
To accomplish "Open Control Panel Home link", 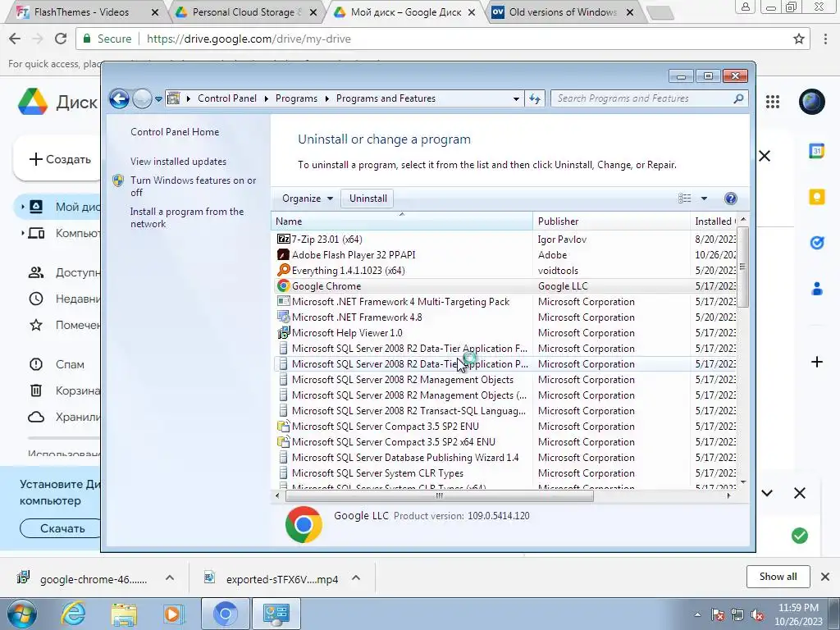I will point(175,132).
